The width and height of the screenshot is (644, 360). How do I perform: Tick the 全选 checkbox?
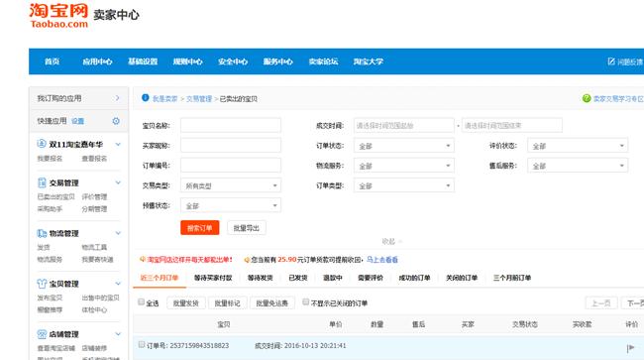click(142, 302)
